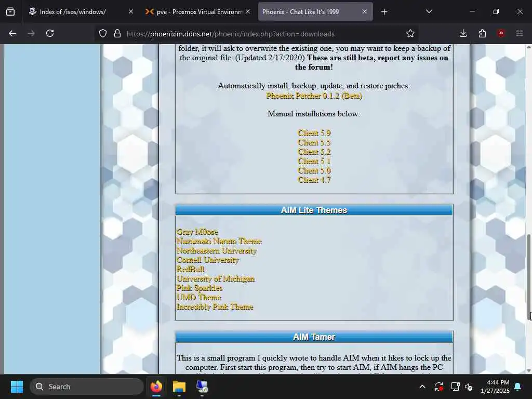The width and height of the screenshot is (532, 399).
Task: Download the Northeastern University theme
Action: point(217,251)
